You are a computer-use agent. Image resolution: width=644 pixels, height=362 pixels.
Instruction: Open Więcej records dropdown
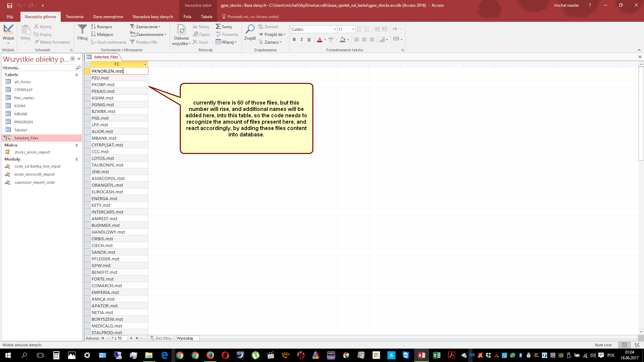click(x=226, y=42)
